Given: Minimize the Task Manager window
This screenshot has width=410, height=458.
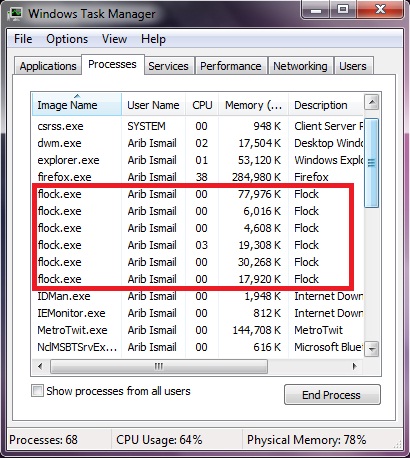Looking at the screenshot, I should (x=315, y=10).
